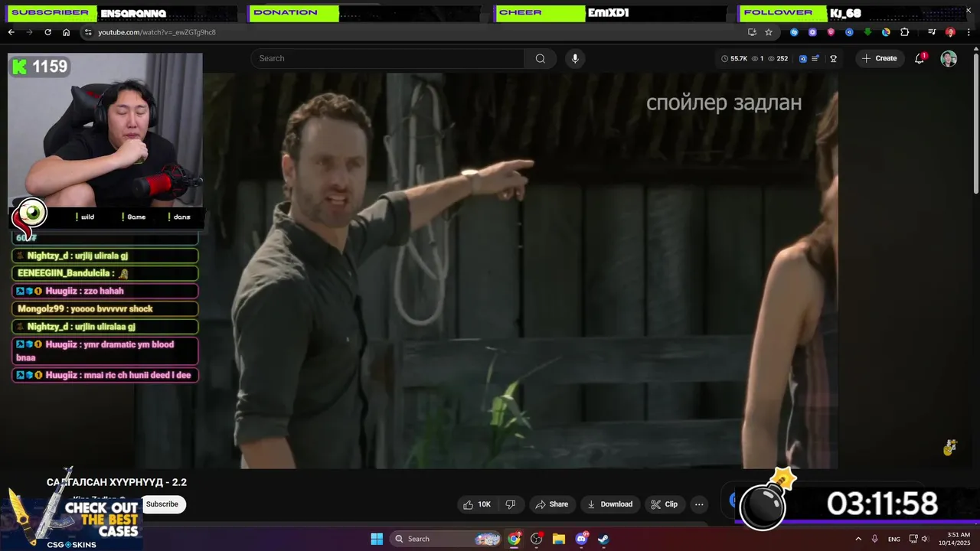Image resolution: width=980 pixels, height=551 pixels.
Task: Open OBS Studio from taskbar
Action: 537,539
